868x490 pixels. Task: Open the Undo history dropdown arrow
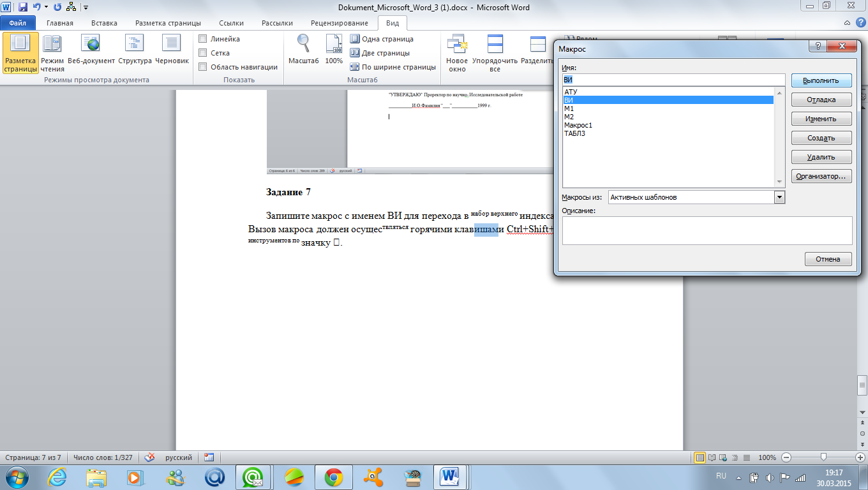(46, 8)
